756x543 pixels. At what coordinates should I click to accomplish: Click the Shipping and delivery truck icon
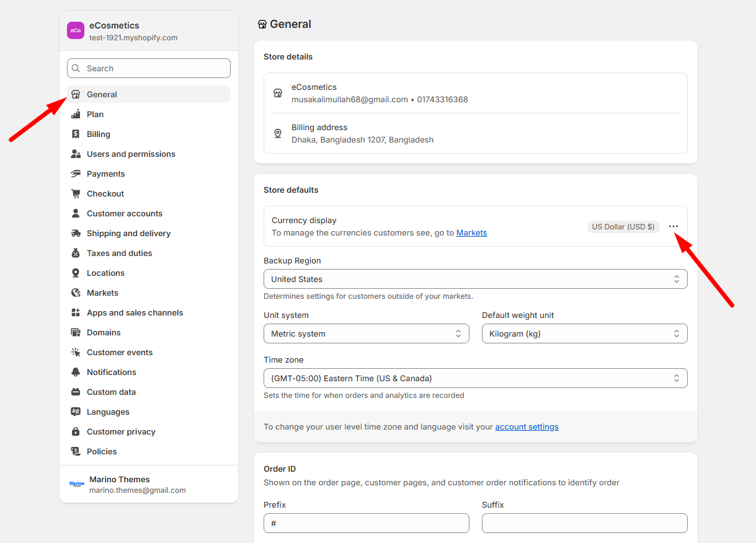click(x=76, y=233)
